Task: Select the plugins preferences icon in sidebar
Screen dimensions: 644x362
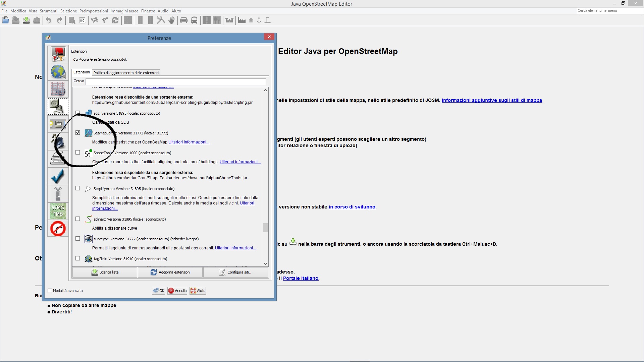Action: tap(58, 107)
